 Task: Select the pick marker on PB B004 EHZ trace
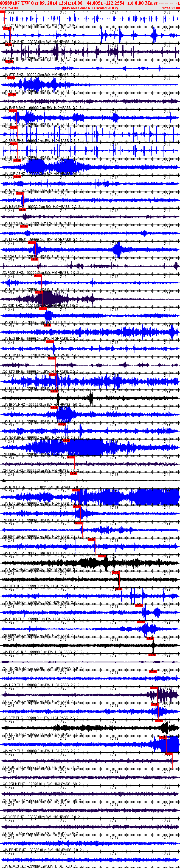(66, 440)
